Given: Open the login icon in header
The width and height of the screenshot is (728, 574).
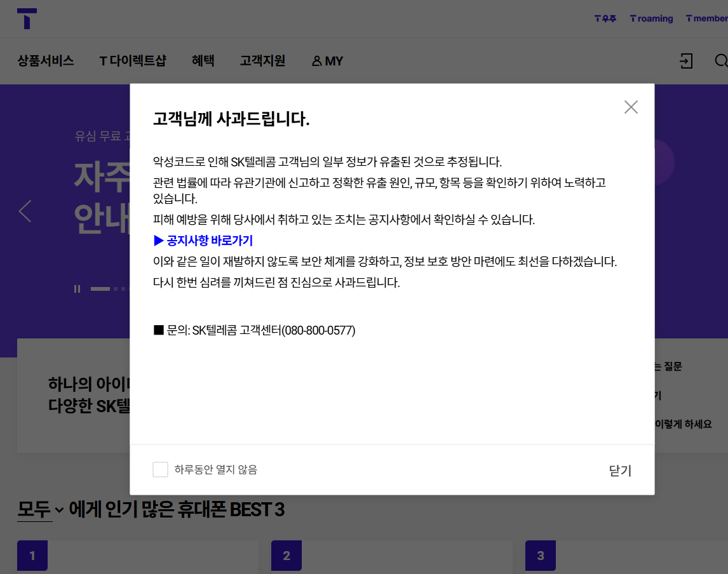Looking at the screenshot, I should pyautogui.click(x=685, y=61).
